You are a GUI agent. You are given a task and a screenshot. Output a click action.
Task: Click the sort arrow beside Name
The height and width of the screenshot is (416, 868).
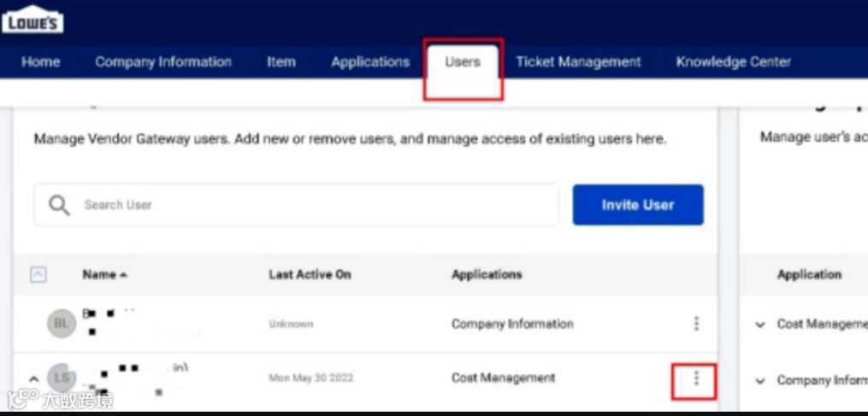click(x=123, y=275)
